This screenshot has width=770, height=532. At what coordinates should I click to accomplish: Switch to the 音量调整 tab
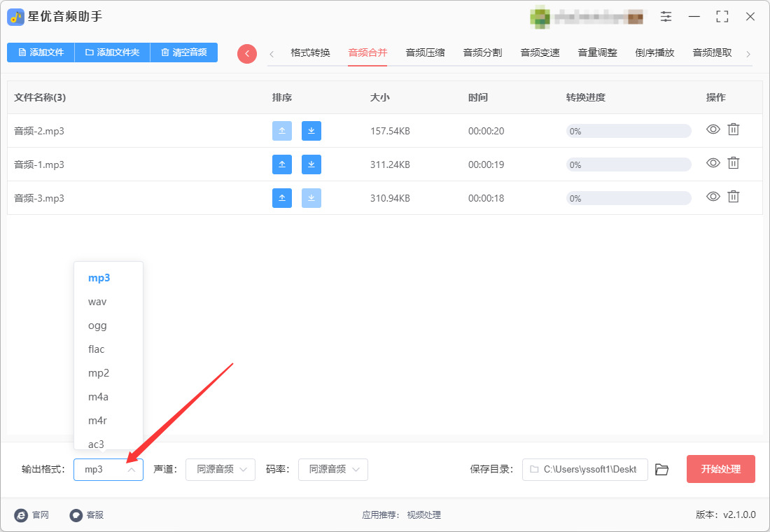(x=598, y=52)
